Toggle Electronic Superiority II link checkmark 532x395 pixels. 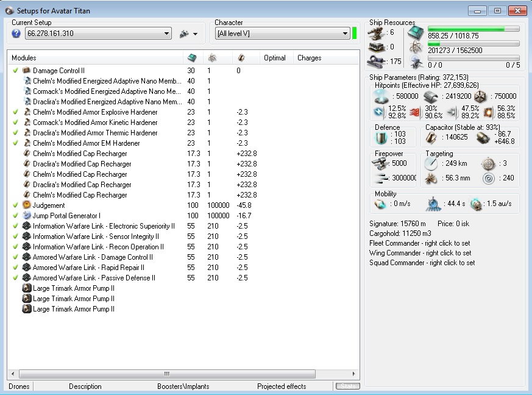(15, 226)
